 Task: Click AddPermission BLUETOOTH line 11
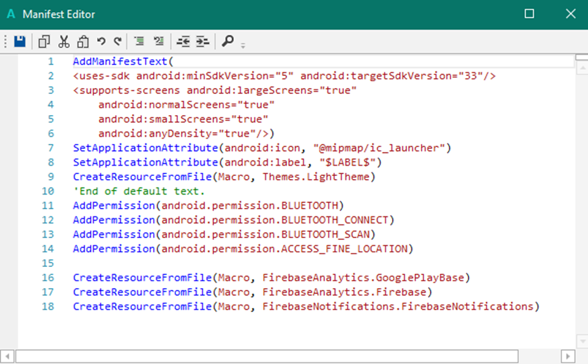(x=208, y=206)
